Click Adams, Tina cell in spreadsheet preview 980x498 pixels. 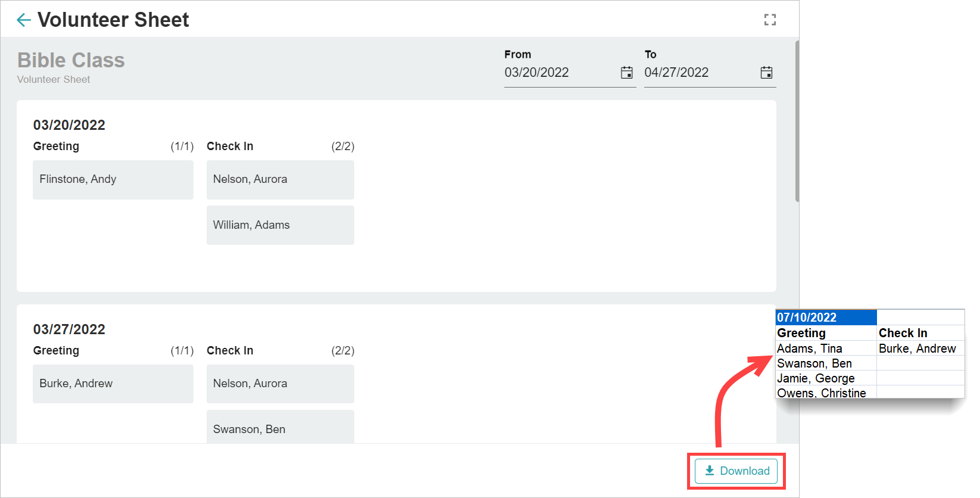click(826, 348)
